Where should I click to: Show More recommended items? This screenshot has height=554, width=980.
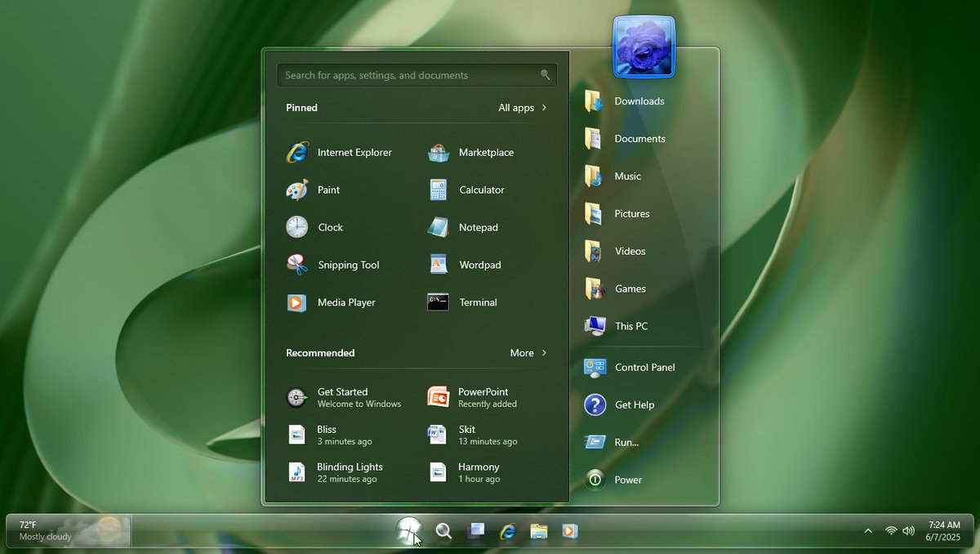pyautogui.click(x=528, y=353)
